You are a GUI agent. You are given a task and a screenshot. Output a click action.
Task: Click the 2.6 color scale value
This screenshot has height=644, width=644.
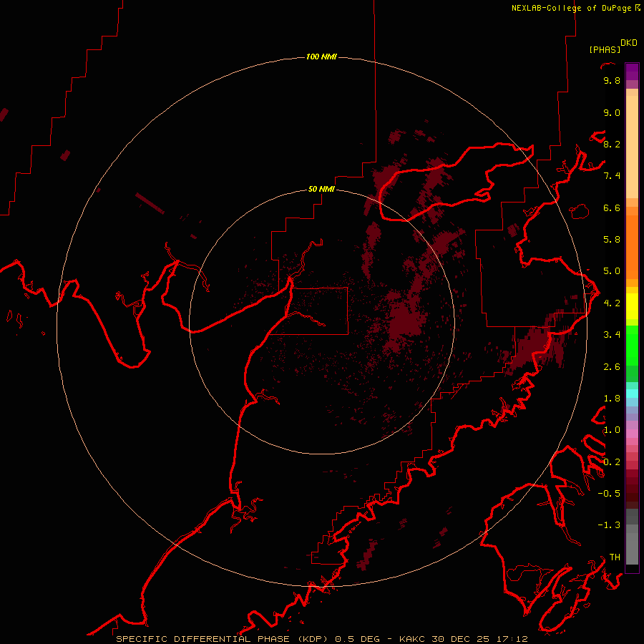click(x=612, y=366)
